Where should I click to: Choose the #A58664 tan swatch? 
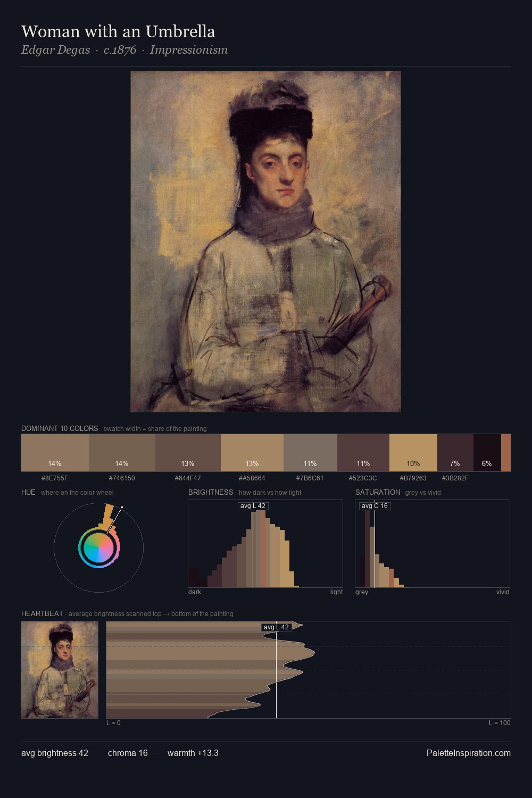252,453
